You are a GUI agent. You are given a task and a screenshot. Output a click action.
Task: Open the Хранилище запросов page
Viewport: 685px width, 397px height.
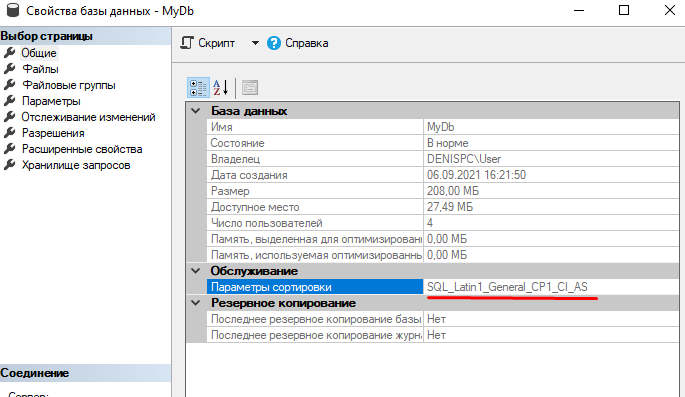76,165
